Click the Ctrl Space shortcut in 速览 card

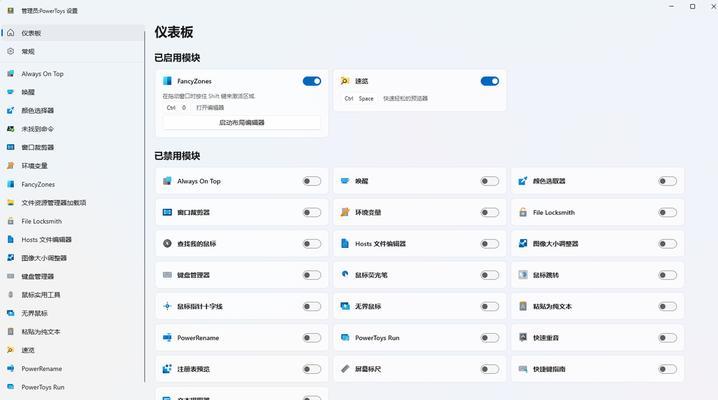pos(359,98)
